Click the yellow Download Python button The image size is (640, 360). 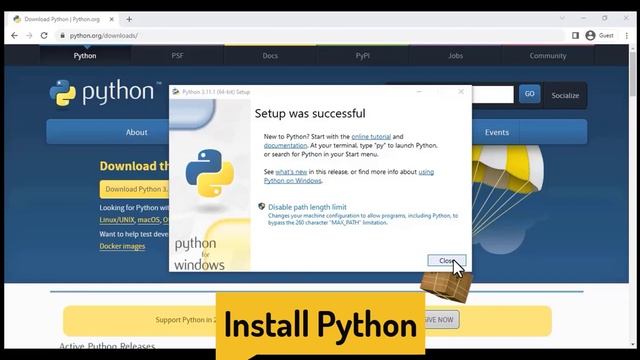pyautogui.click(x=135, y=189)
